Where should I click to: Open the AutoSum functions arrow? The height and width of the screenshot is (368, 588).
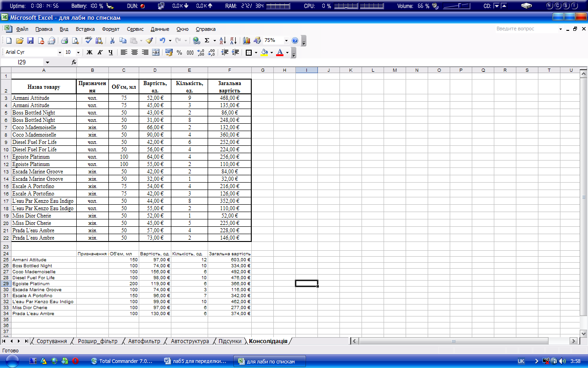214,40
